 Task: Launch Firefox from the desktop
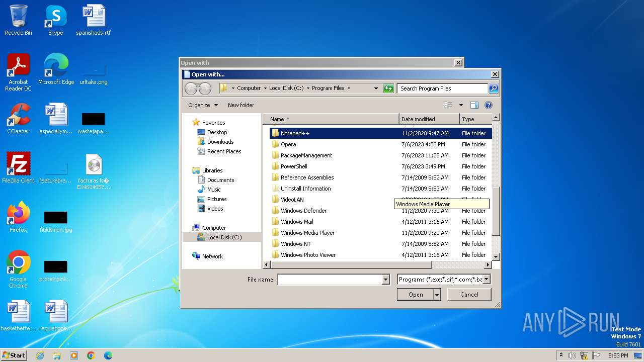18,217
